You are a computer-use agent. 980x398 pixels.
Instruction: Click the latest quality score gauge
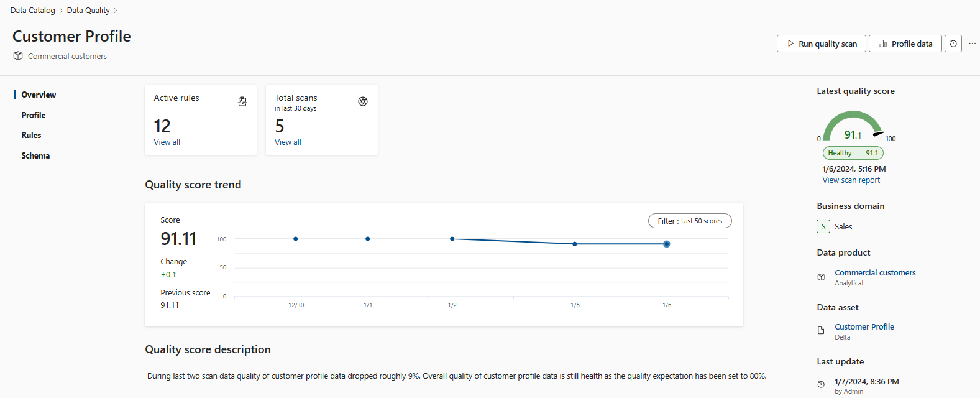pos(853,127)
